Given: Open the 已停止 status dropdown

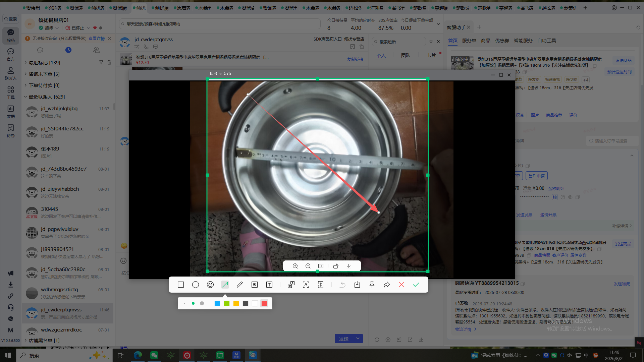Looking at the screenshot, I should [89, 28].
